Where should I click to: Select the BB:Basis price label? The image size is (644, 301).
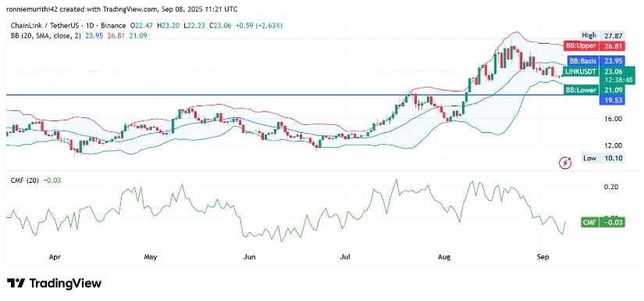click(x=596, y=61)
